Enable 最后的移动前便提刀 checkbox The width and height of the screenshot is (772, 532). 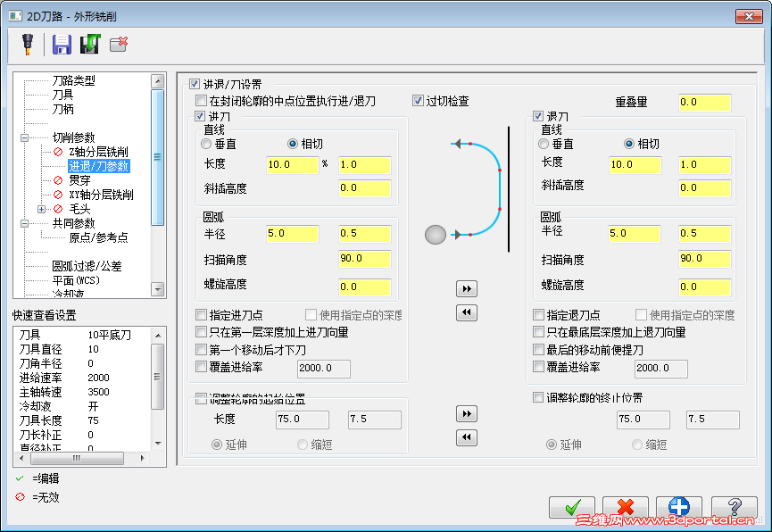coord(539,350)
